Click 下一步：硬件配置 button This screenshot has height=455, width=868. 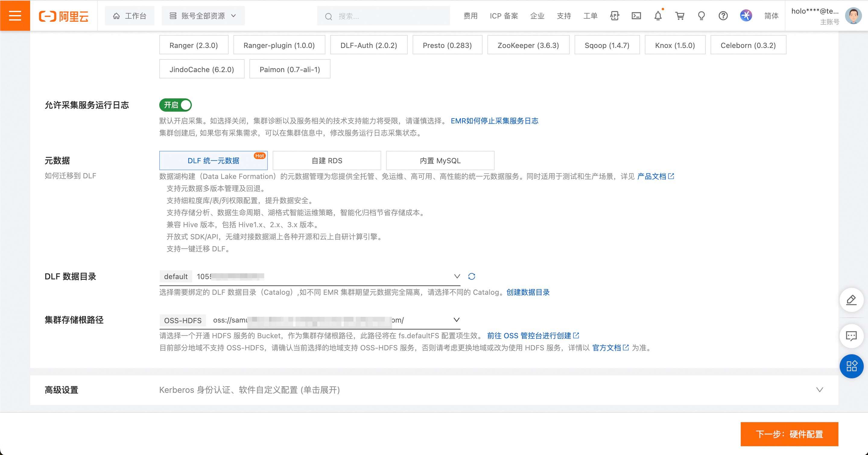(789, 434)
